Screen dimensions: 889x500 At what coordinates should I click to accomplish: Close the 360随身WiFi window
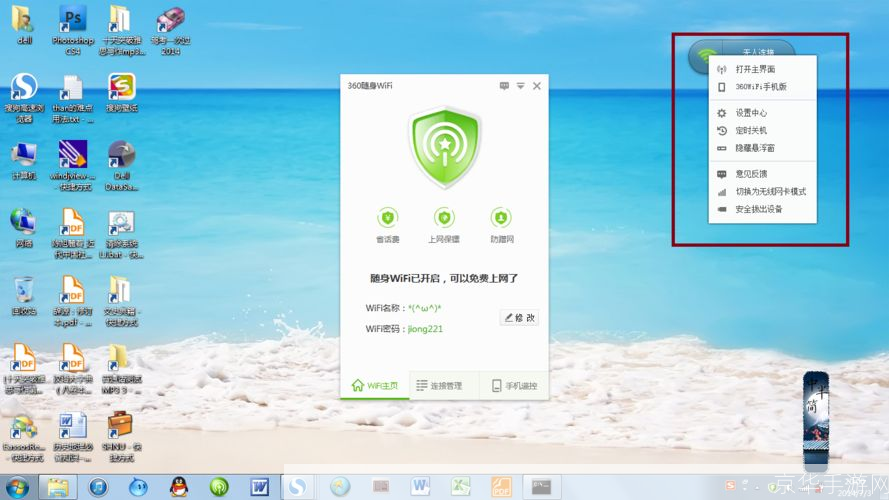[x=537, y=86]
